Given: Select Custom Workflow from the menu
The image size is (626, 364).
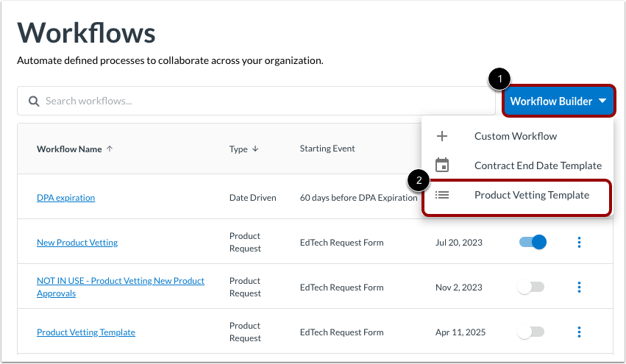Looking at the screenshot, I should pos(517,136).
